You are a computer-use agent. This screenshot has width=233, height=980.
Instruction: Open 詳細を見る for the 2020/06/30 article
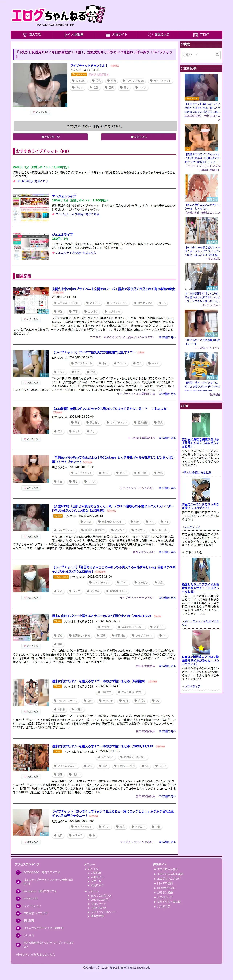point(167,394)
